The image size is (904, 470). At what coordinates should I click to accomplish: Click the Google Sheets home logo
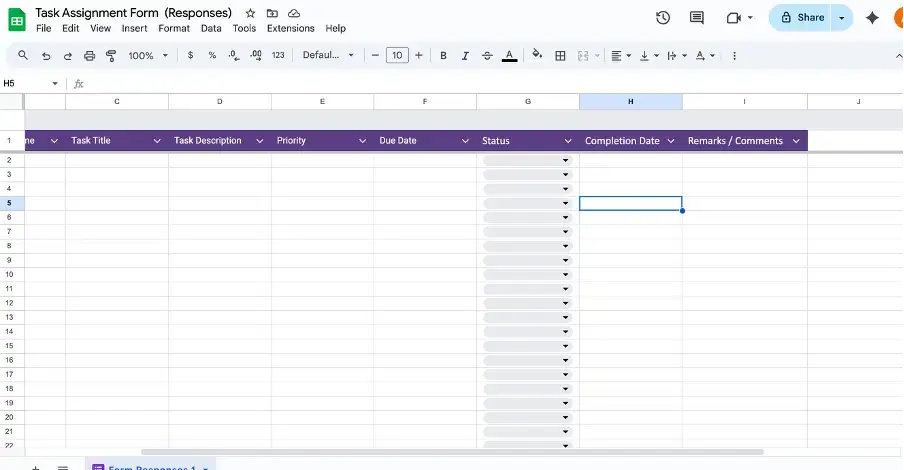17,21
